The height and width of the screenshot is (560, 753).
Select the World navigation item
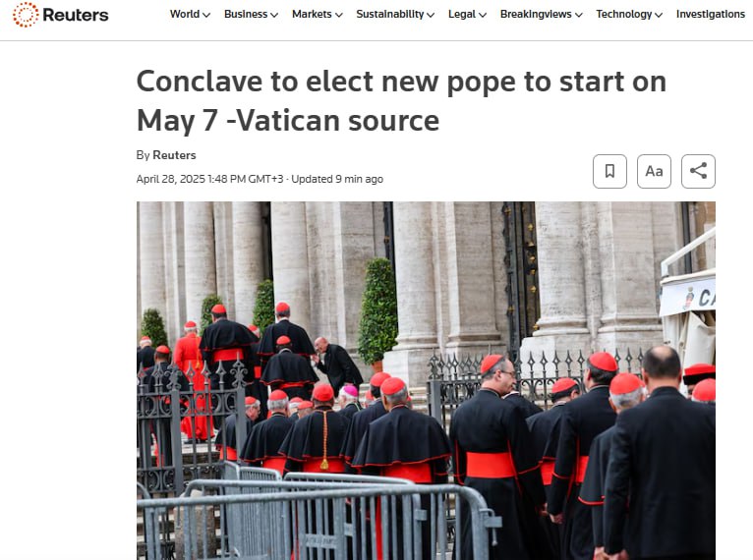tap(185, 15)
